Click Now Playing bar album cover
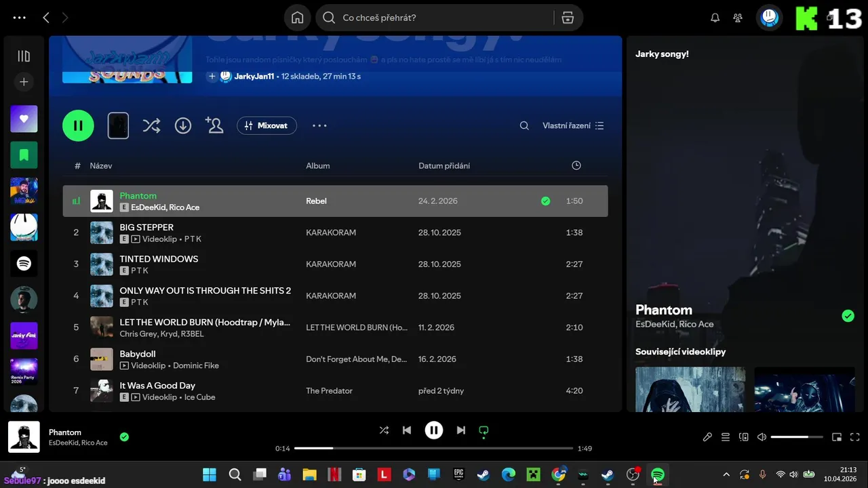 point(24,437)
